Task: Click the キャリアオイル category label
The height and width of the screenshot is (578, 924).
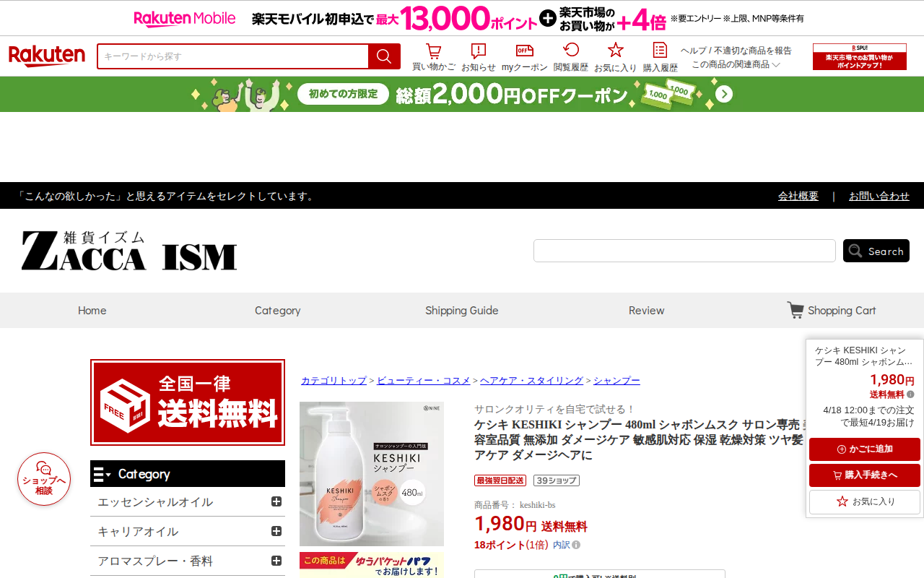Action: pyautogui.click(x=138, y=532)
